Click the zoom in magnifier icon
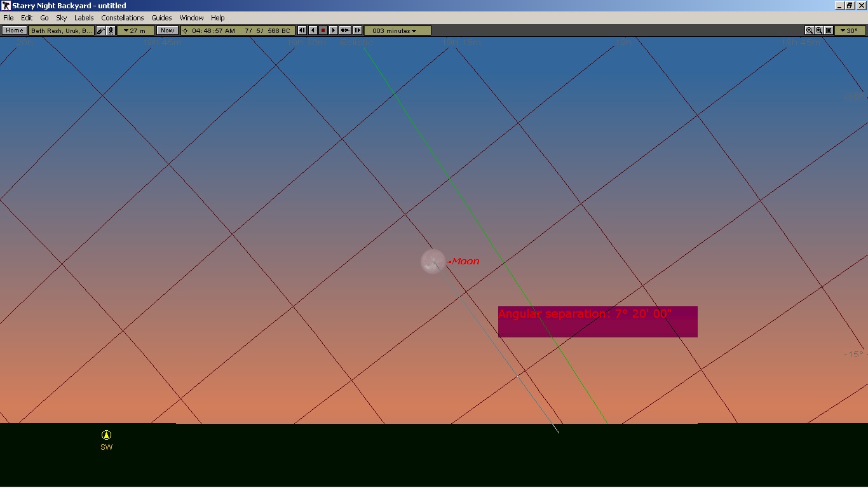This screenshot has height=488, width=868. [819, 30]
